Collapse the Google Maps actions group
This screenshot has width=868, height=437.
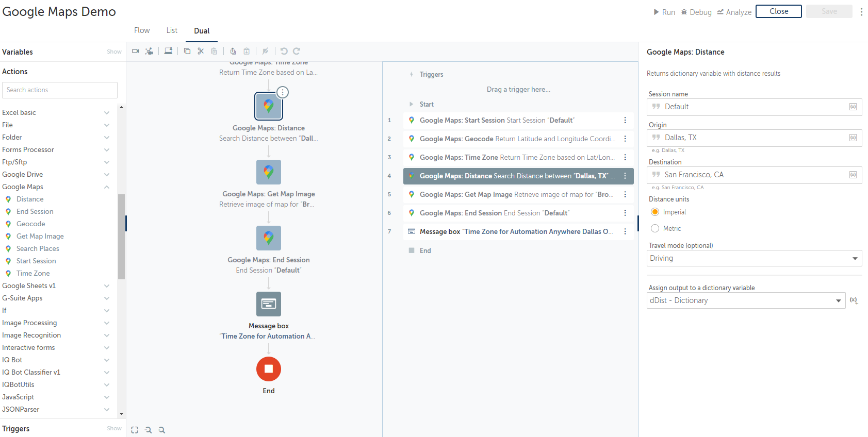tap(107, 187)
